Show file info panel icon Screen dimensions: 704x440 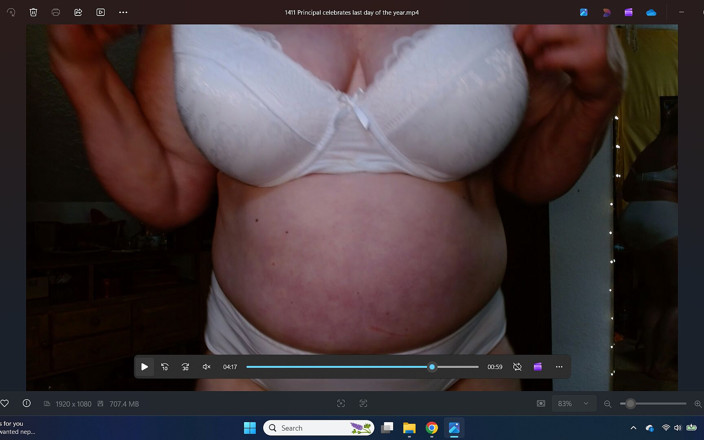pos(26,403)
